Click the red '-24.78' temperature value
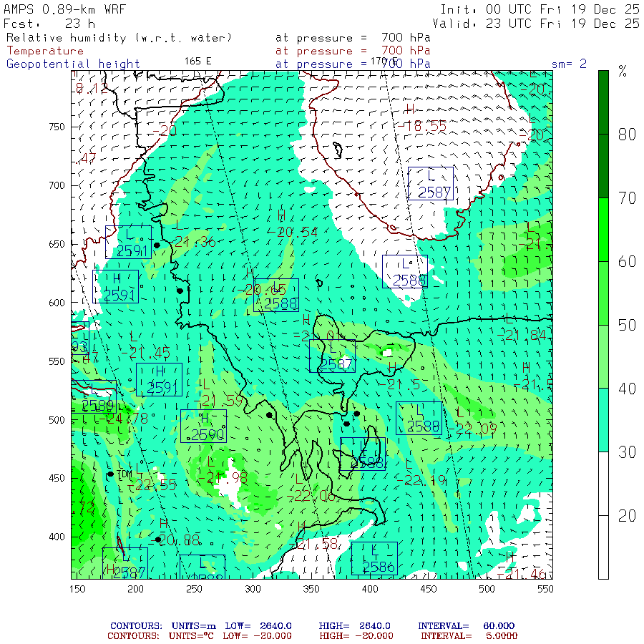Viewport: 644px width, 644px height. coord(124,419)
